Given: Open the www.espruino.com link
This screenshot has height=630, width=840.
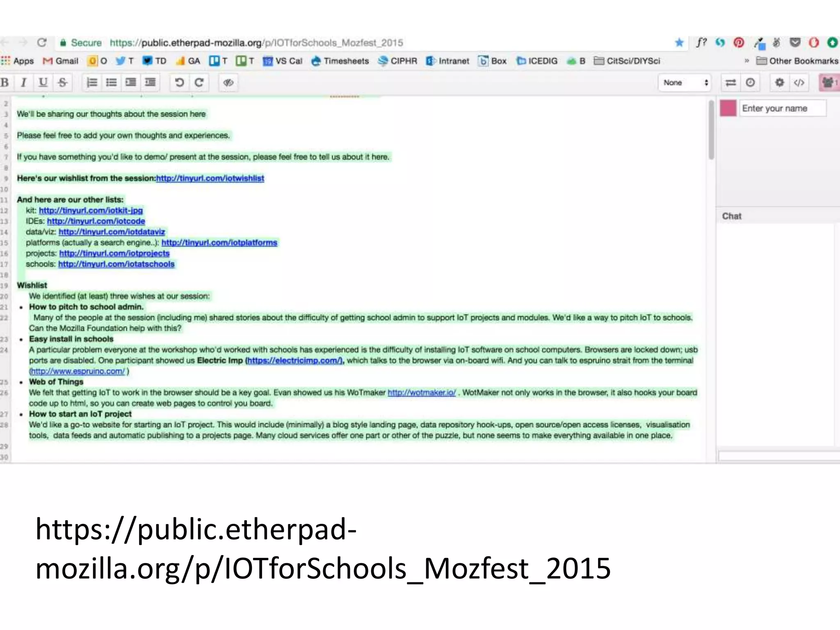Looking at the screenshot, I should (x=78, y=371).
